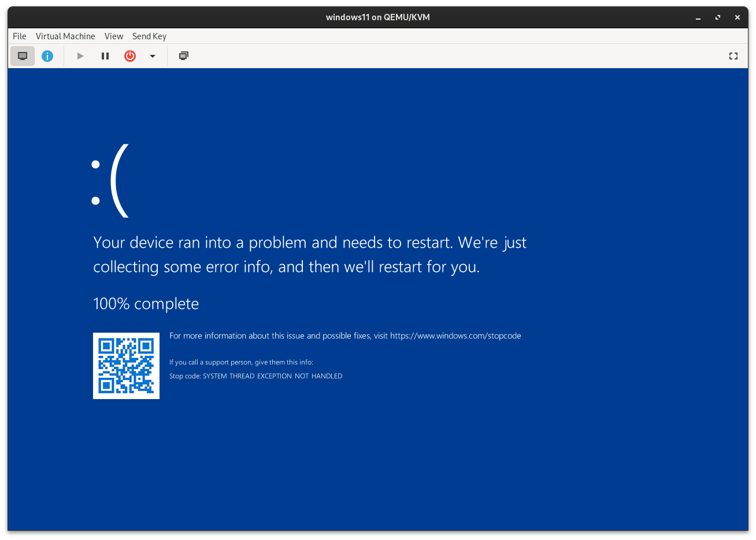756x540 pixels.
Task: Click the Stop code SYSTEM THREAD EXCEPTION text
Action: point(256,376)
